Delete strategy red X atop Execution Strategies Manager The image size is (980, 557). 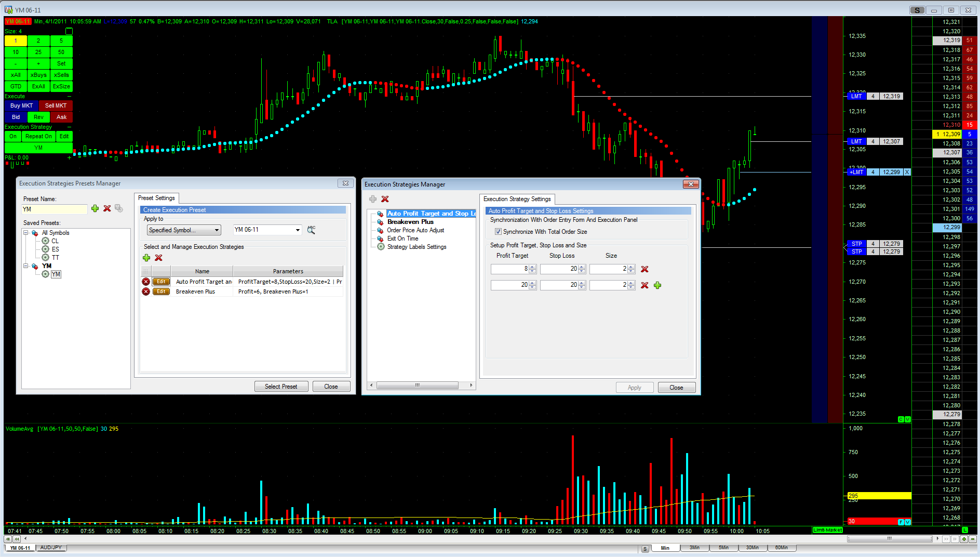(385, 199)
